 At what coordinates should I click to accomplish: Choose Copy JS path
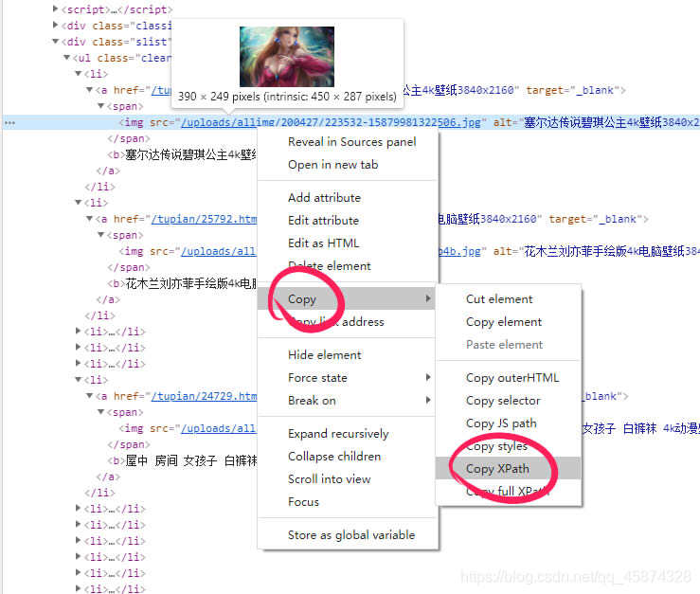click(501, 423)
